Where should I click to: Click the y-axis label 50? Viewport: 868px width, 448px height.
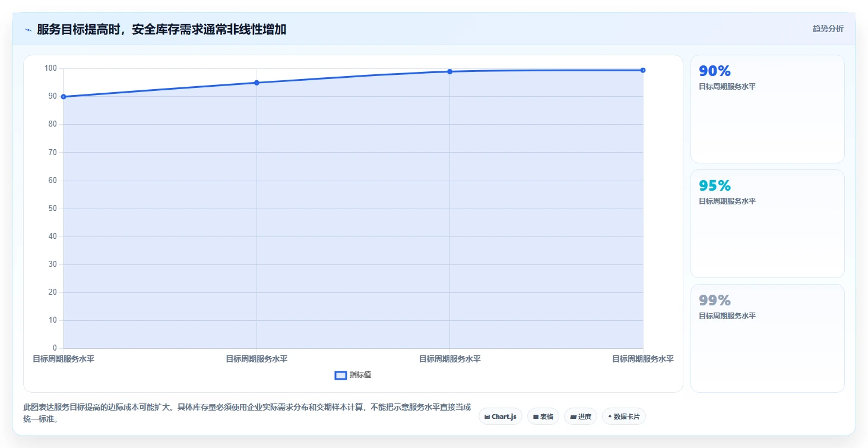tap(53, 209)
